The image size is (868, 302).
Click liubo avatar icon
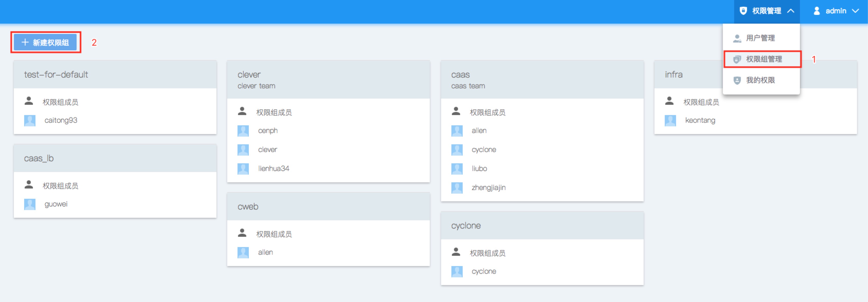pos(456,169)
